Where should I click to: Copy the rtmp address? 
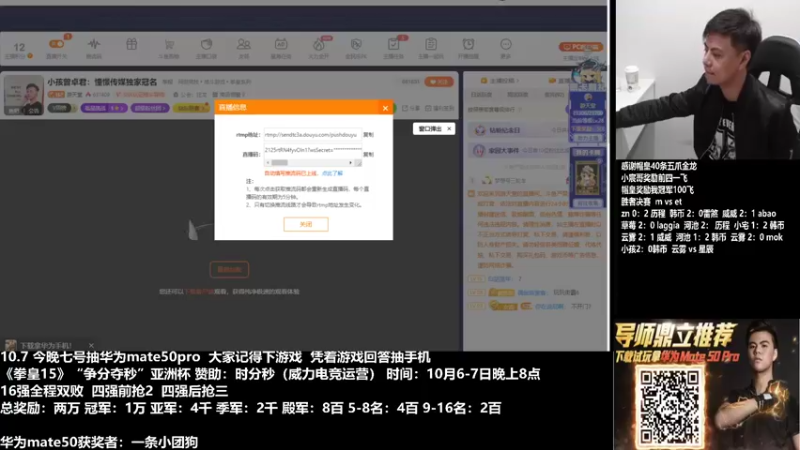click(x=368, y=135)
